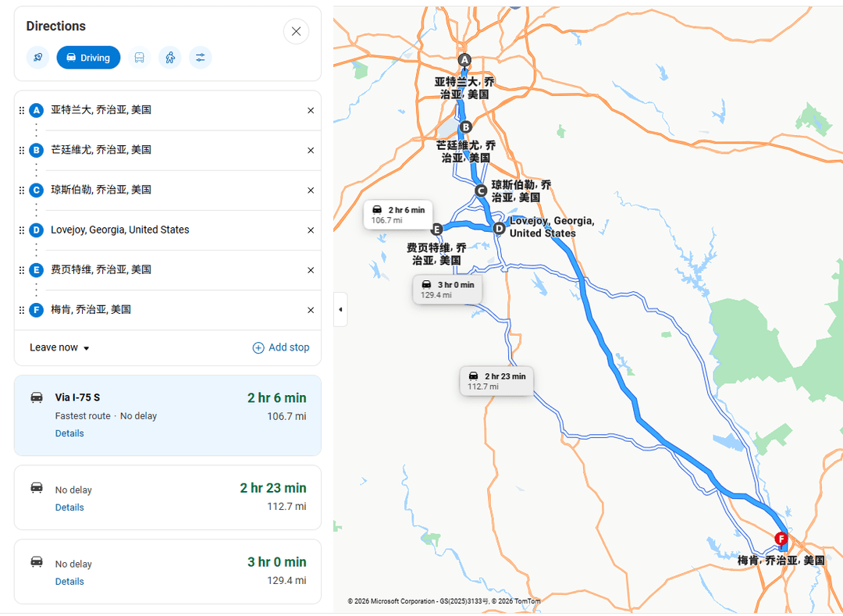Click drag handle for stop A
Screen dimensions: 843x616
(x=22, y=110)
